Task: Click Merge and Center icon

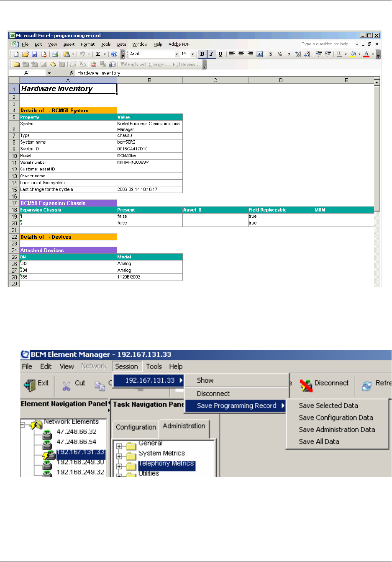Action: 259,54
